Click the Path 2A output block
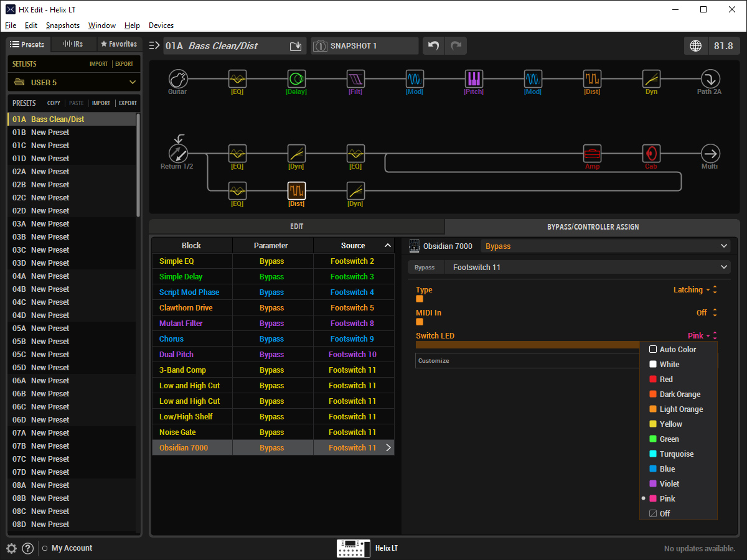Viewport: 747px width, 560px height. point(710,79)
